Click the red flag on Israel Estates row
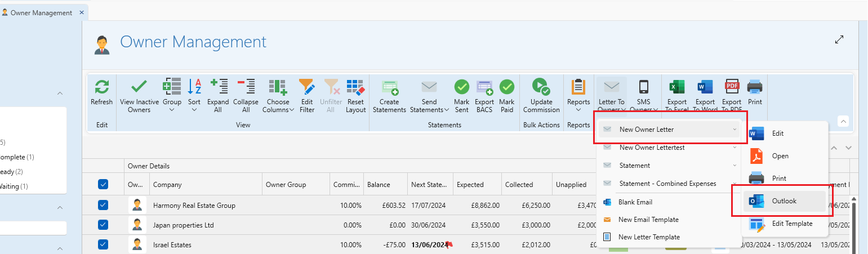The width and height of the screenshot is (868, 254). pyautogui.click(x=449, y=244)
